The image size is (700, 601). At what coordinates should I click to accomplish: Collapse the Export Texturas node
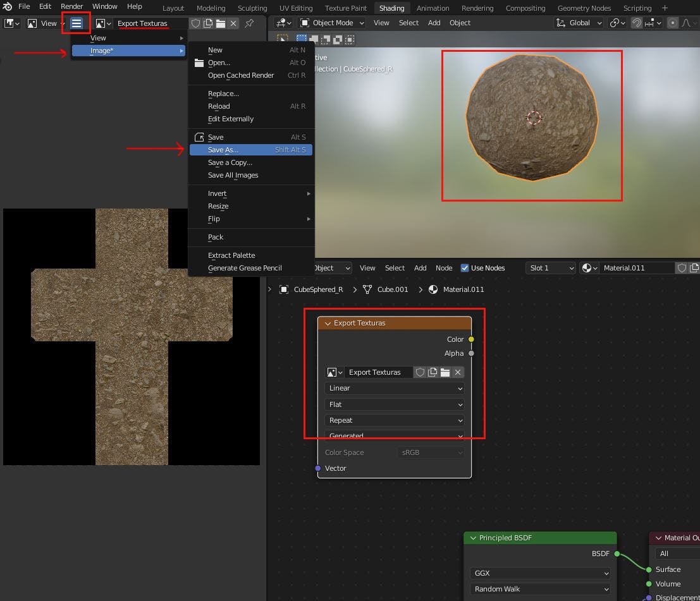point(328,323)
